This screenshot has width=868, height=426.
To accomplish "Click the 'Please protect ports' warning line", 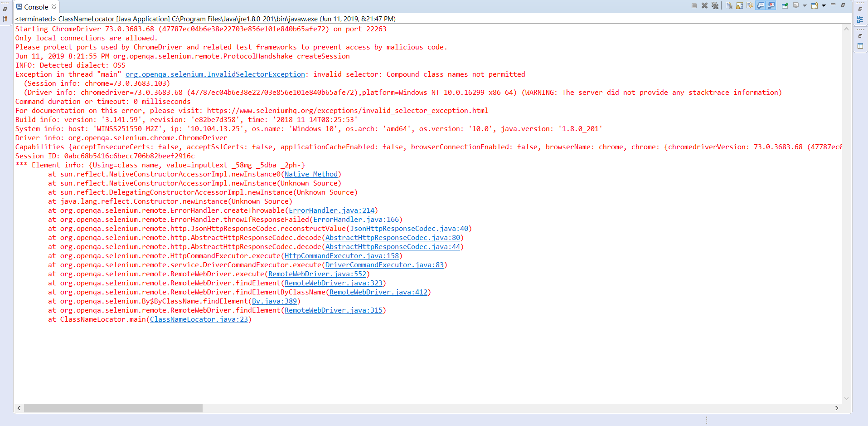I will coord(231,47).
